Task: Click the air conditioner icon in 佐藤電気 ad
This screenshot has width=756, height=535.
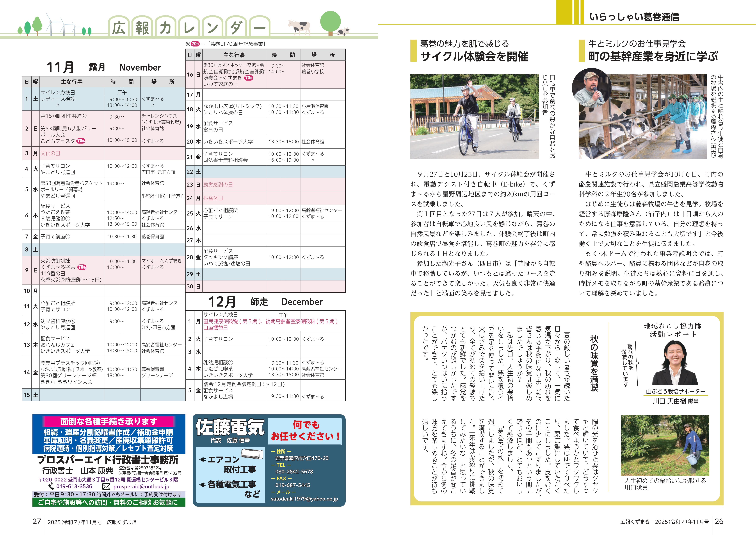Action: 252,454
